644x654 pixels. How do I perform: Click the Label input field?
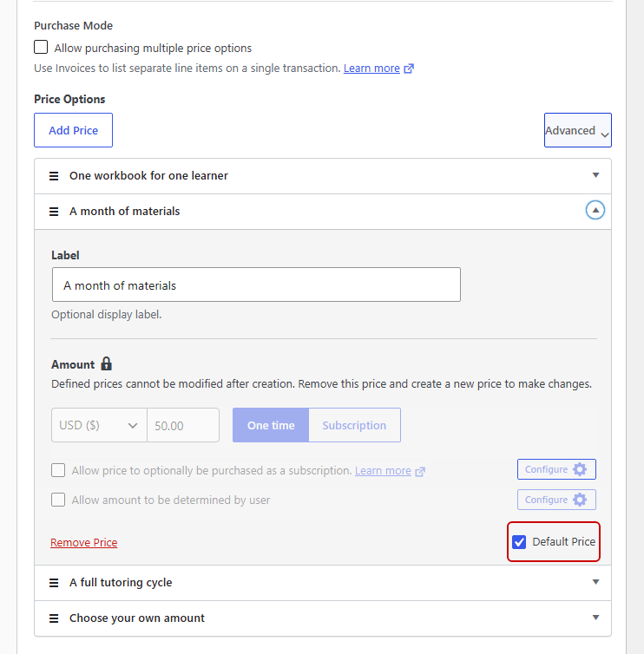click(x=256, y=284)
